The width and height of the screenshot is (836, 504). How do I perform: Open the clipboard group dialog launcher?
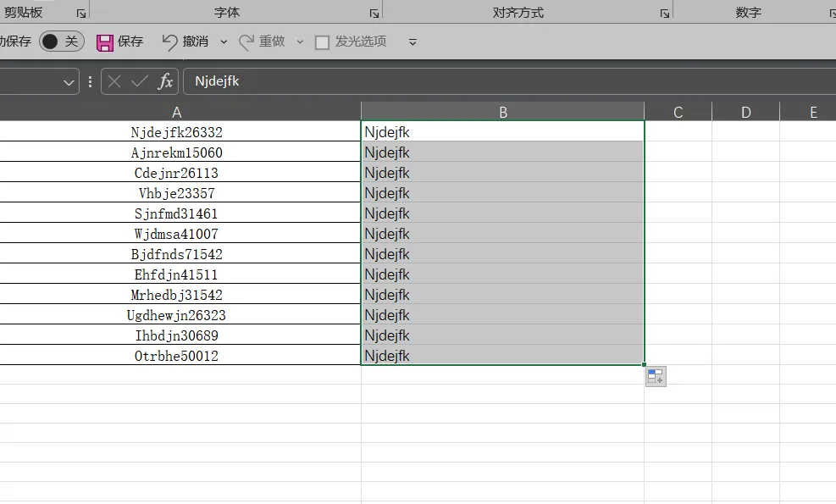(81, 14)
